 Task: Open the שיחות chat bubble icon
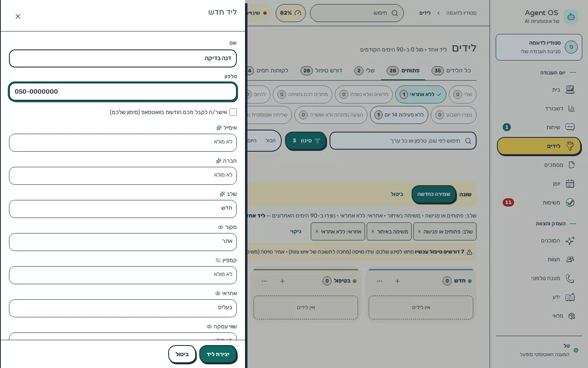tap(570, 127)
